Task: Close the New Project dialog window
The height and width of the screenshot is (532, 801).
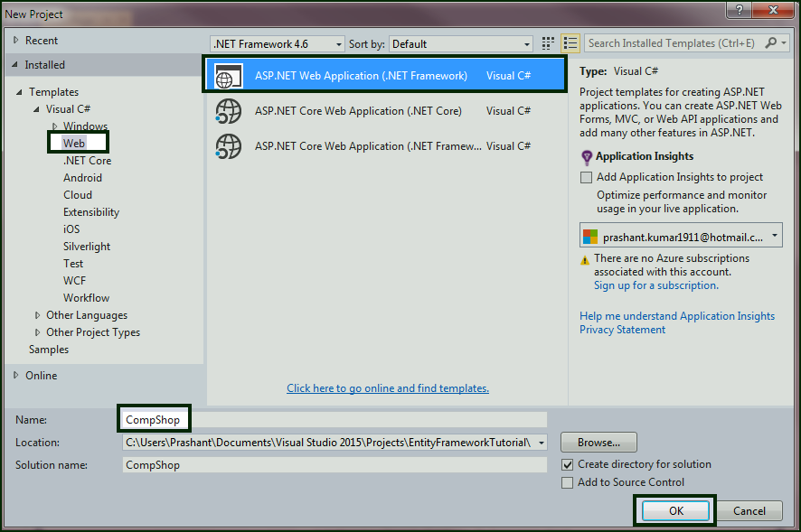Action: (x=772, y=10)
